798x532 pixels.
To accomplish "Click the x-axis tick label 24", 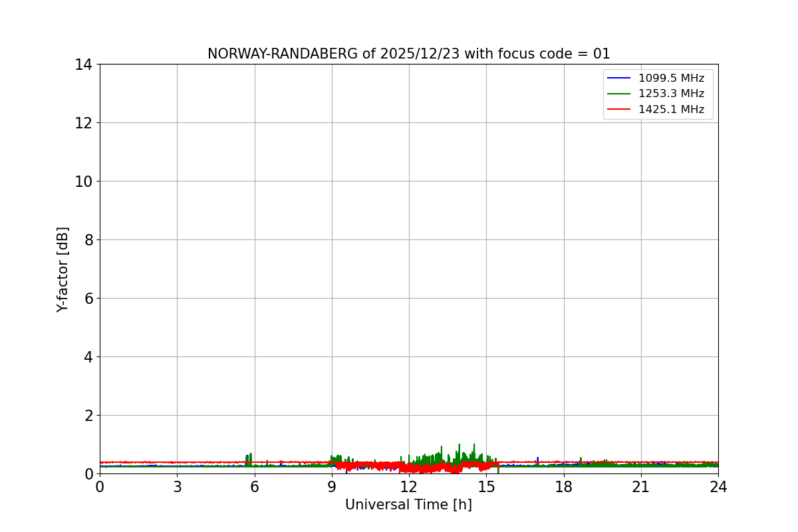I will tap(718, 487).
